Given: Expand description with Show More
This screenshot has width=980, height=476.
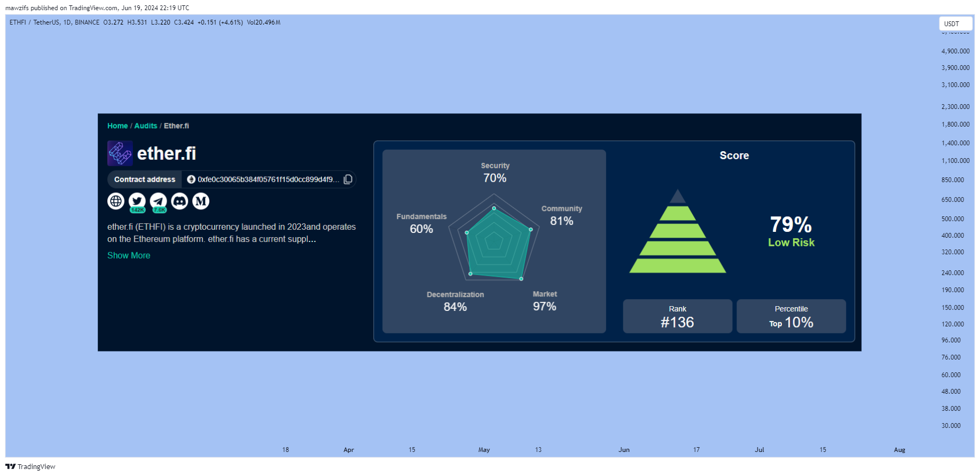Looking at the screenshot, I should (x=129, y=255).
